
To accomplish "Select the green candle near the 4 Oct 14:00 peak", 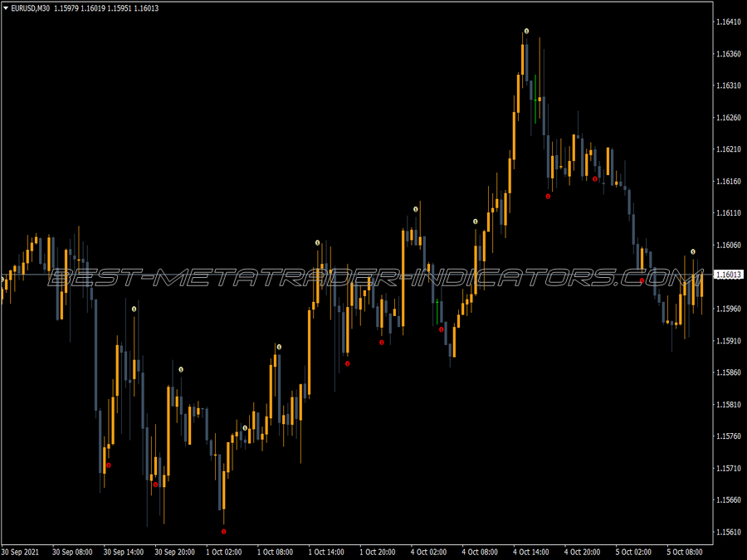I will pyautogui.click(x=535, y=99).
